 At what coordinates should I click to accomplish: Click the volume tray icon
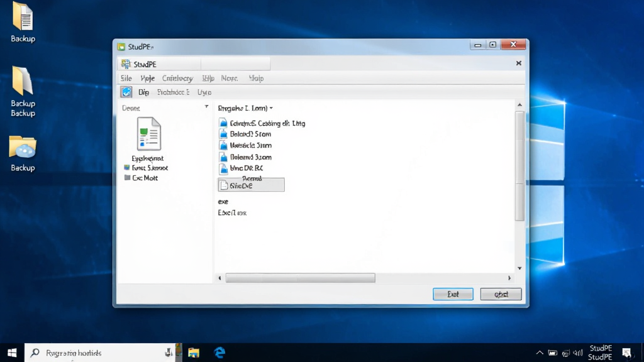click(578, 353)
